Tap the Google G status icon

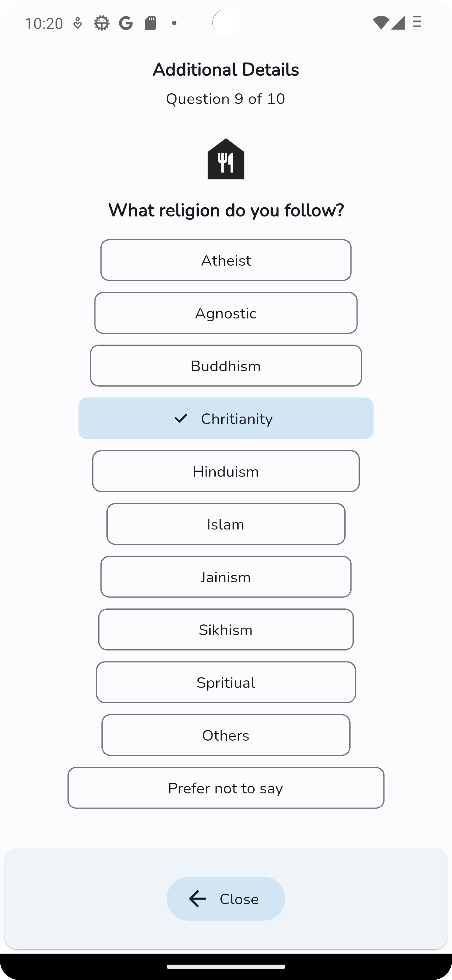[126, 23]
